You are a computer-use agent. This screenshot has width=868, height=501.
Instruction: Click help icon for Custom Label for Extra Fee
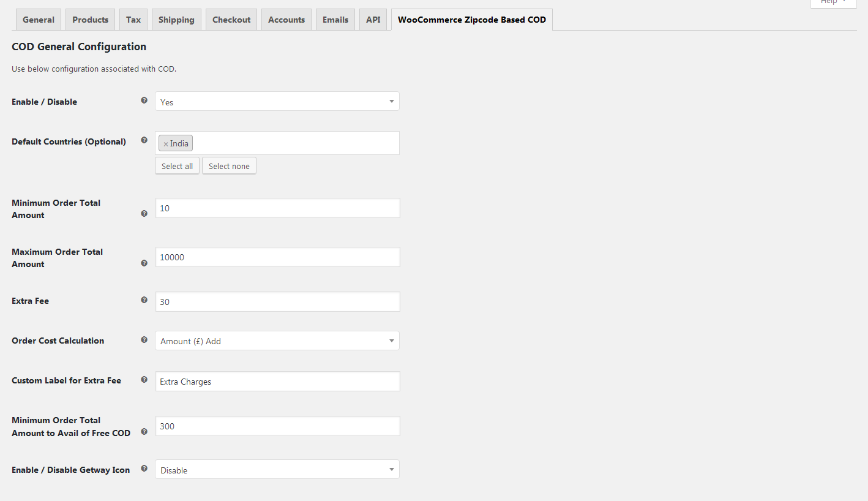(144, 380)
